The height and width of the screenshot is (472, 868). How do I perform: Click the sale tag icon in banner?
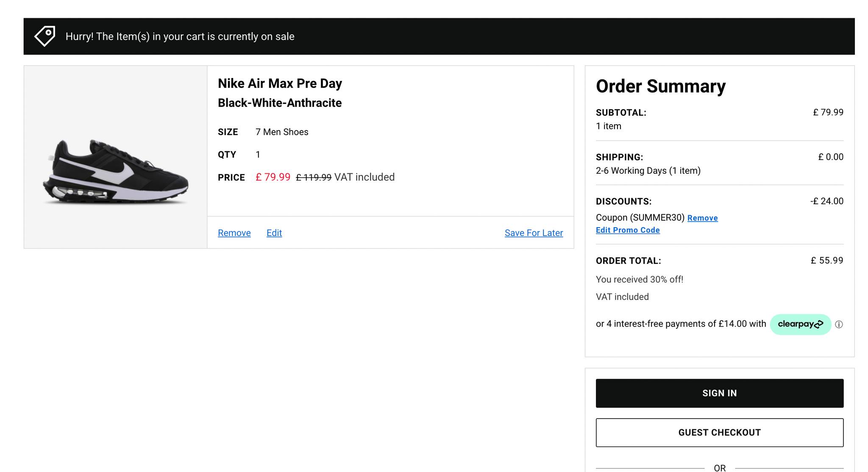point(45,36)
